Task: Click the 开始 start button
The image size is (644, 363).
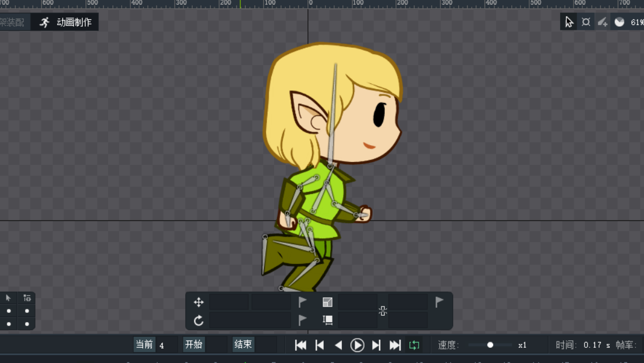Action: pos(194,344)
